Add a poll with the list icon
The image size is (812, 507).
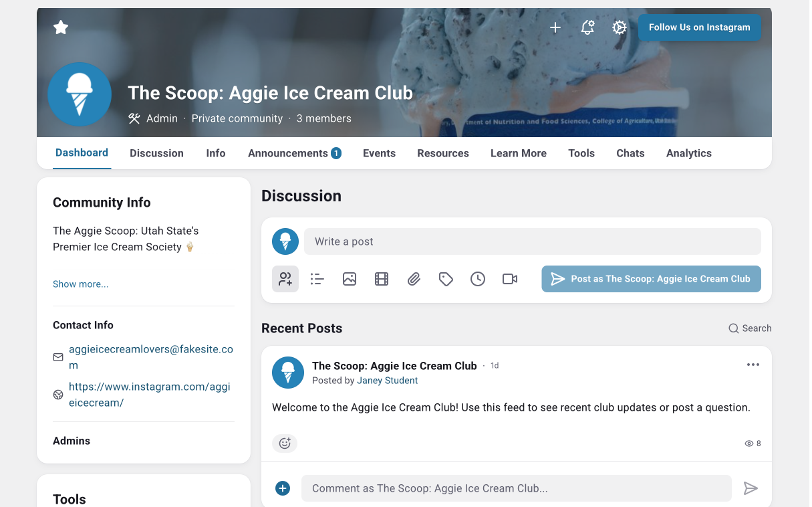click(317, 279)
